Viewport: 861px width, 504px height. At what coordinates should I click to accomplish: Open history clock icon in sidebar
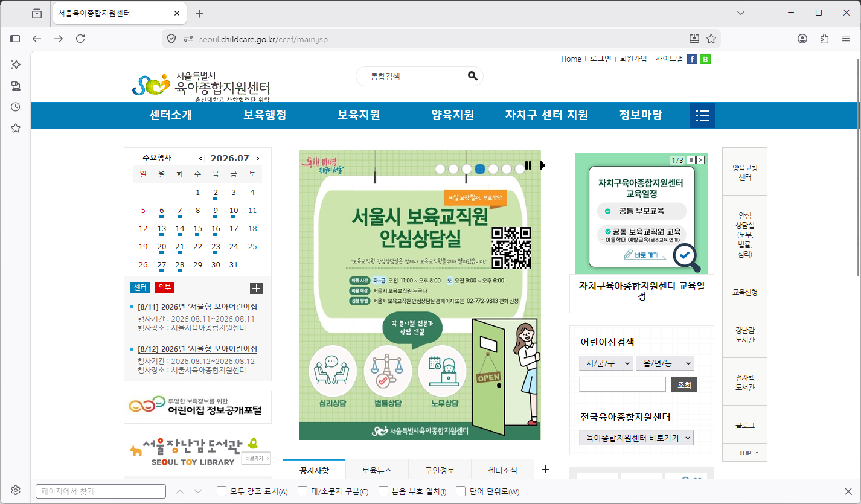click(16, 107)
